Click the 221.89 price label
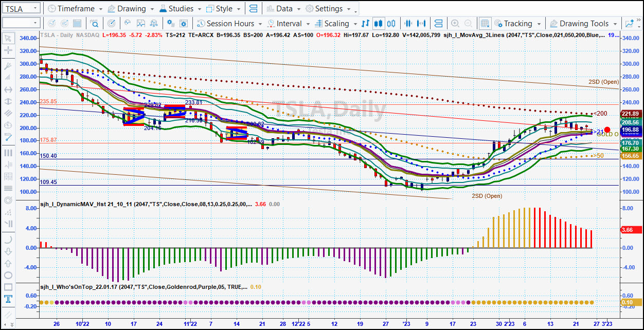644x330 pixels. click(x=630, y=114)
